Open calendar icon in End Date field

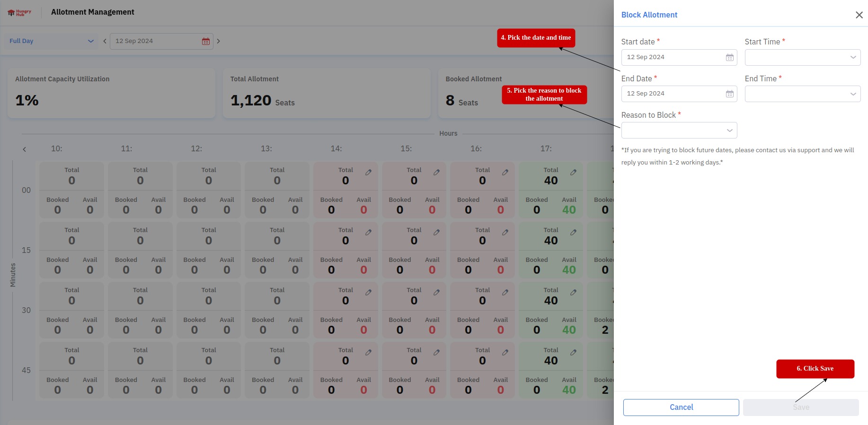(x=729, y=94)
